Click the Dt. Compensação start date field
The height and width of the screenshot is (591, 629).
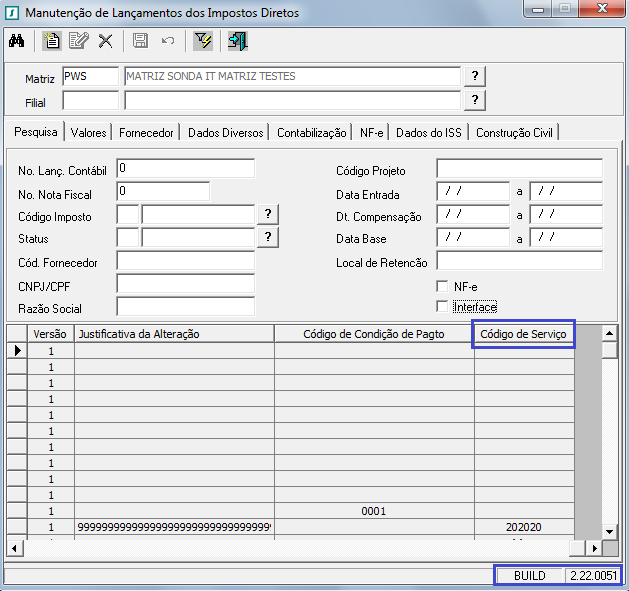pyautogui.click(x=473, y=215)
